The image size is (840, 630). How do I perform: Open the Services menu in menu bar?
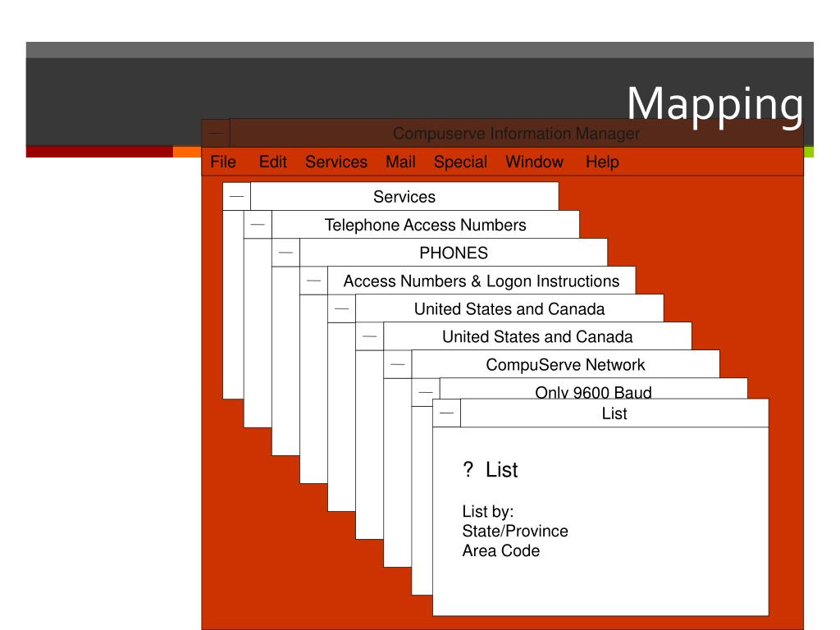[336, 162]
